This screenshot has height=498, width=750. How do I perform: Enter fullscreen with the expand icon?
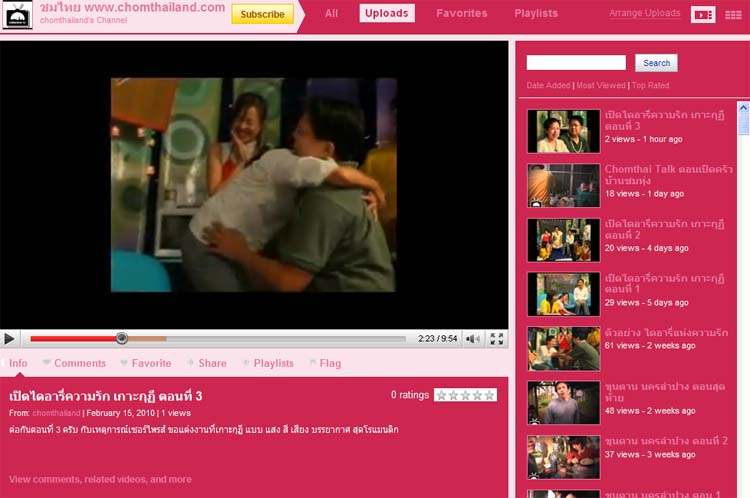pyautogui.click(x=496, y=339)
